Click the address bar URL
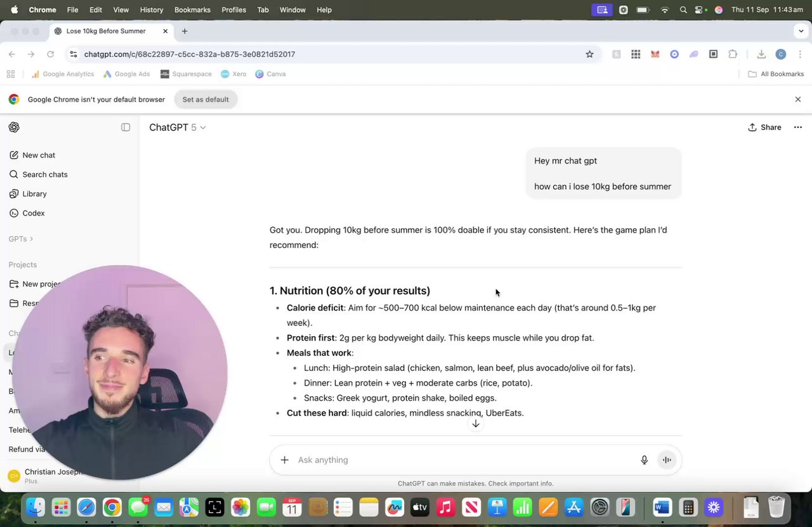The width and height of the screenshot is (812, 527). [x=190, y=55]
